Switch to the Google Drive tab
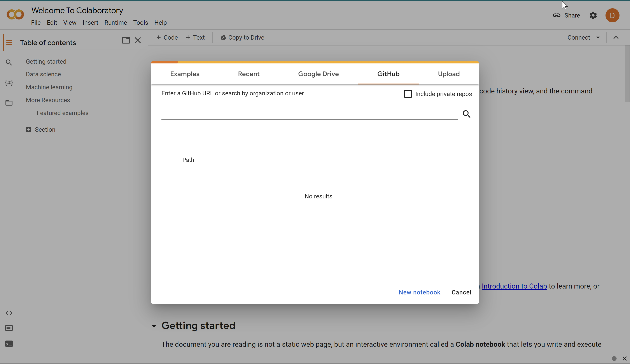The image size is (630, 364). click(318, 74)
